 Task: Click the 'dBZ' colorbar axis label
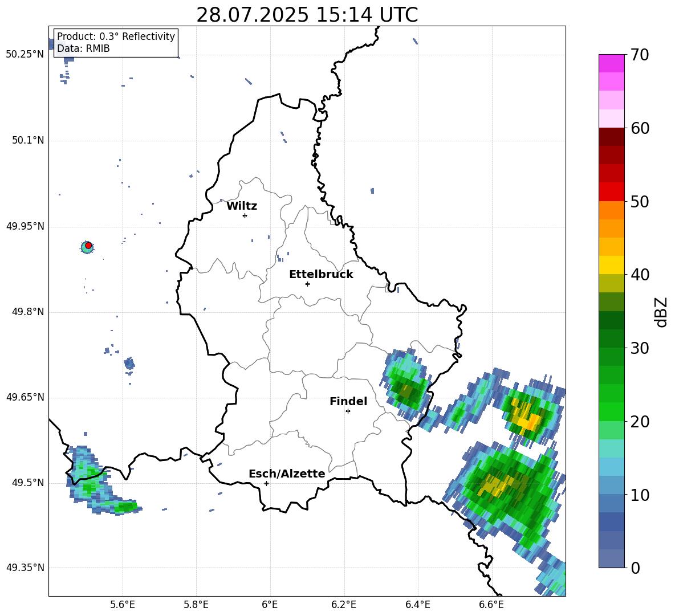(661, 312)
